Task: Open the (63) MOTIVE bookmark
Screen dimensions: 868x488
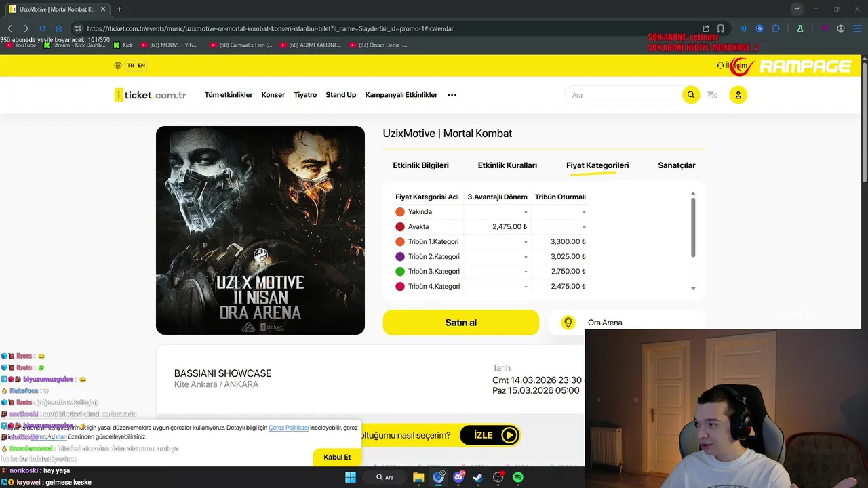Action: [169, 45]
